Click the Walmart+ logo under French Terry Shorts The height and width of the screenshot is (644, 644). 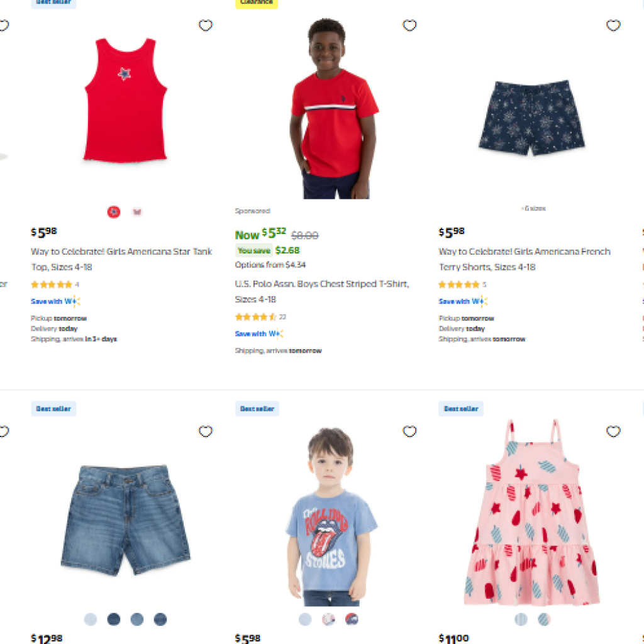pos(480,301)
